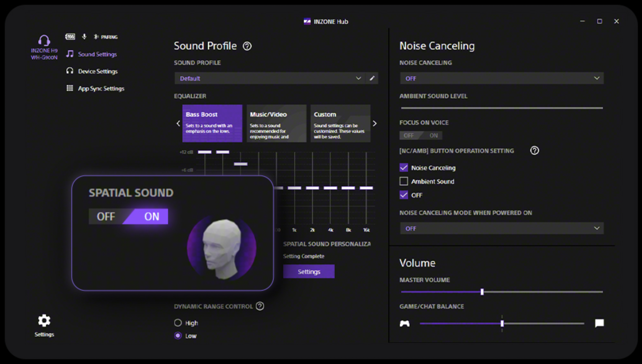The height and width of the screenshot is (364, 642).
Task: Click the pencil edit profile icon
Action: (x=372, y=78)
